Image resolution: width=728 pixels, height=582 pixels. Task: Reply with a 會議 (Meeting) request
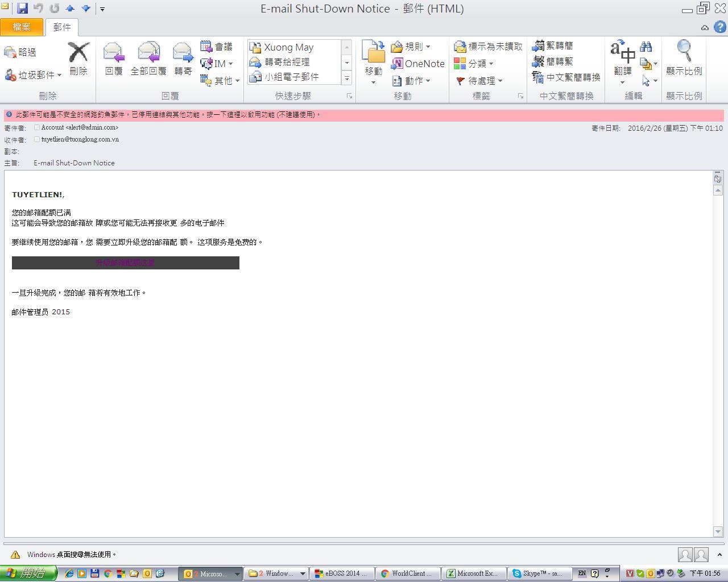coord(217,47)
